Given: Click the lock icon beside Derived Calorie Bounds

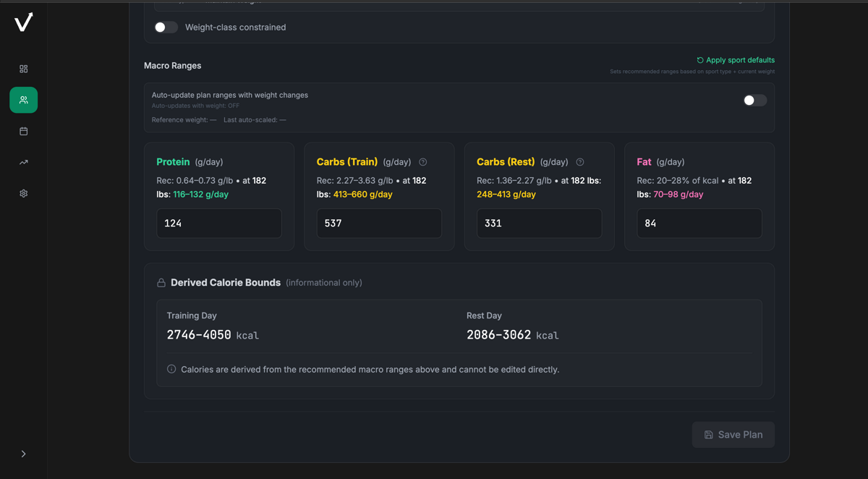Looking at the screenshot, I should click(161, 283).
